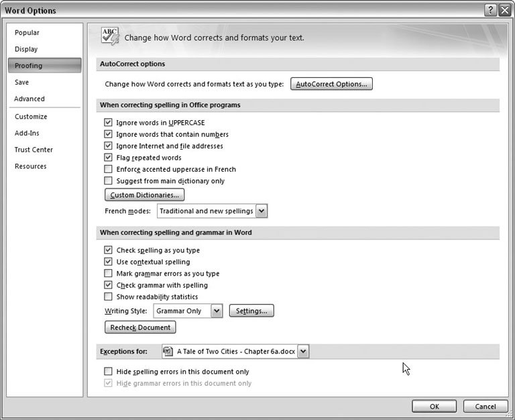The width and height of the screenshot is (515, 420).
Task: Click the Writing Style label
Action: click(x=126, y=311)
